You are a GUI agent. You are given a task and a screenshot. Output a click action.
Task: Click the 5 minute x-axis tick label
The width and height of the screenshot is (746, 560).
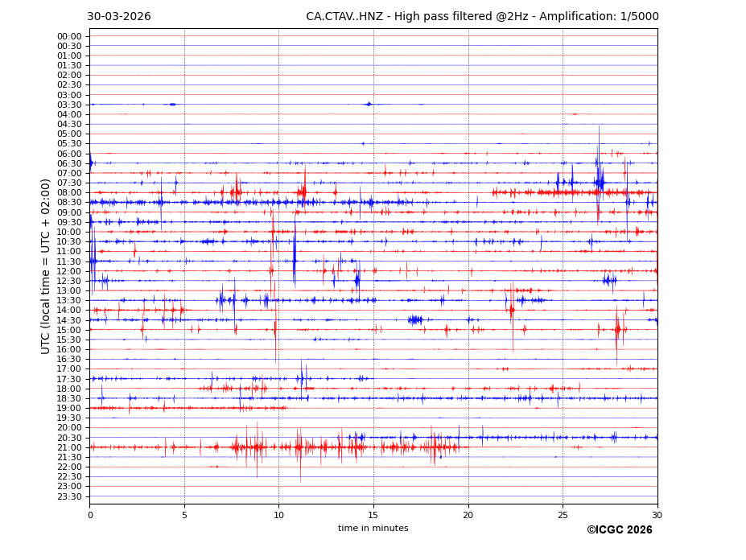point(184,516)
